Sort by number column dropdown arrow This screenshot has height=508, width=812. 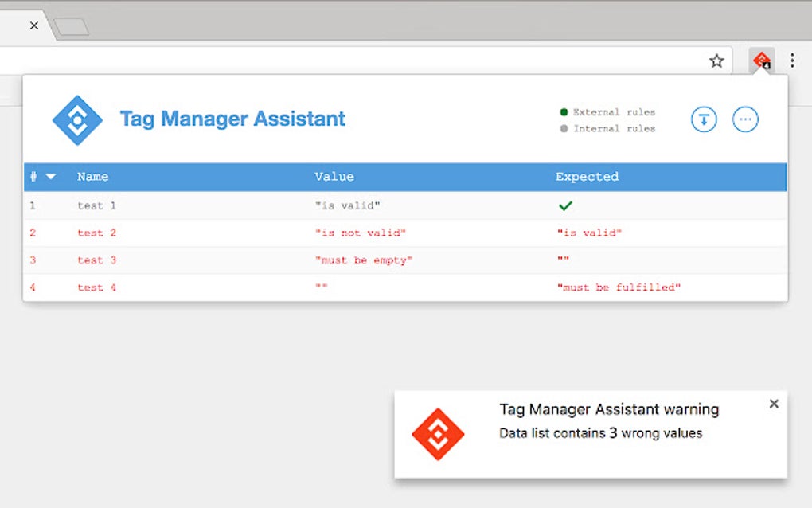(51, 177)
